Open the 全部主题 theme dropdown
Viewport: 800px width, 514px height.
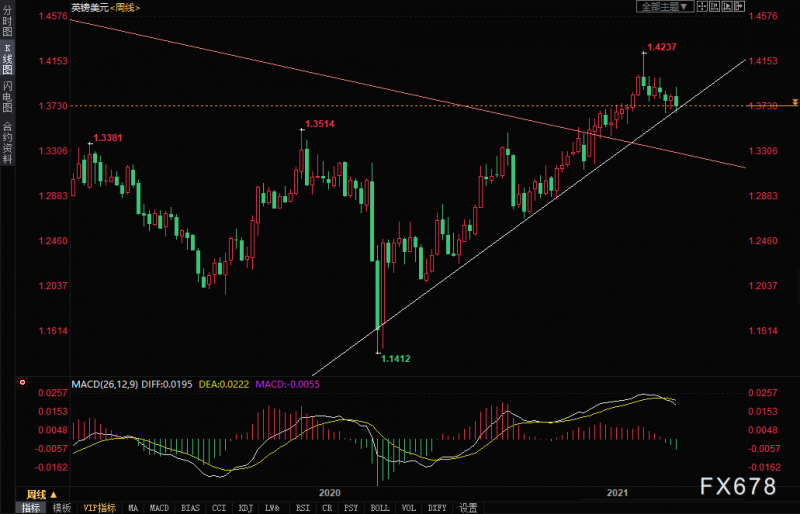(x=665, y=6)
